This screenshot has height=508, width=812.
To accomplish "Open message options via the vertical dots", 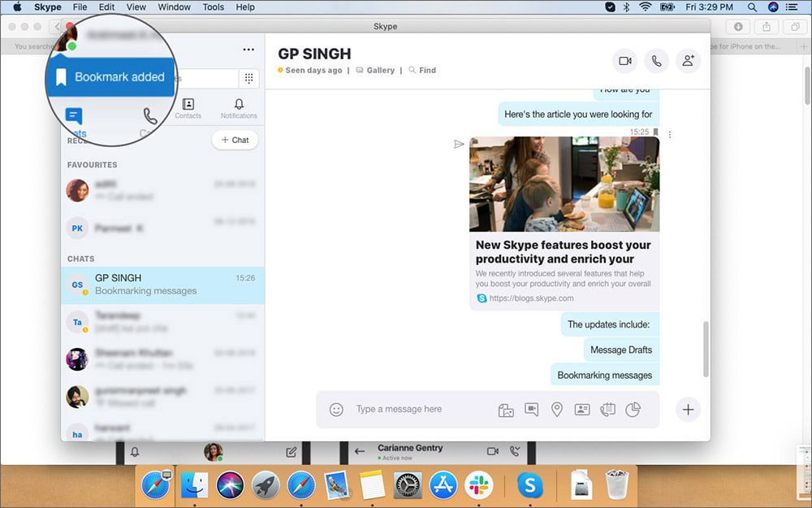I will (x=669, y=133).
